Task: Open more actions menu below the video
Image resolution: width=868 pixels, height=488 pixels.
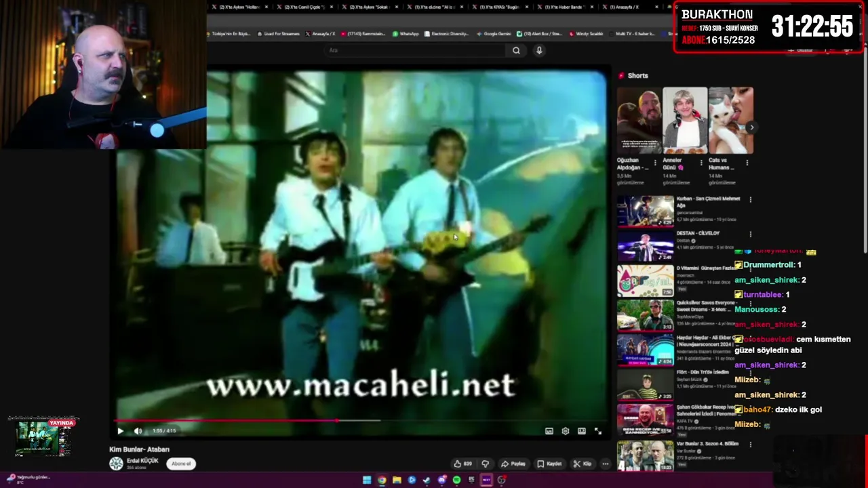Action: pyautogui.click(x=605, y=464)
